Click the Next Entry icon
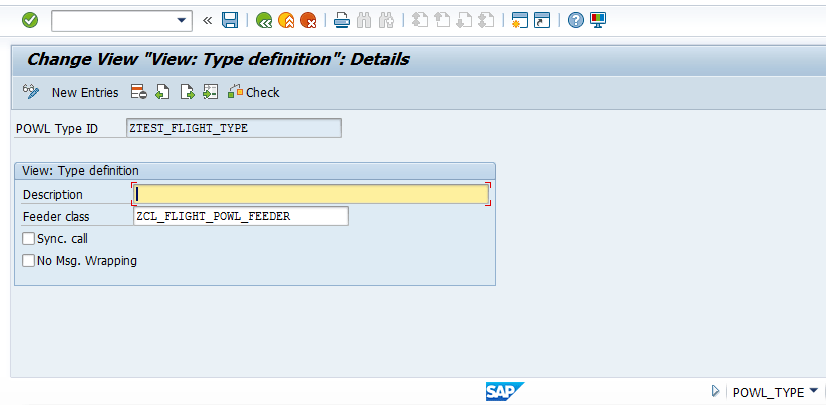 click(188, 92)
